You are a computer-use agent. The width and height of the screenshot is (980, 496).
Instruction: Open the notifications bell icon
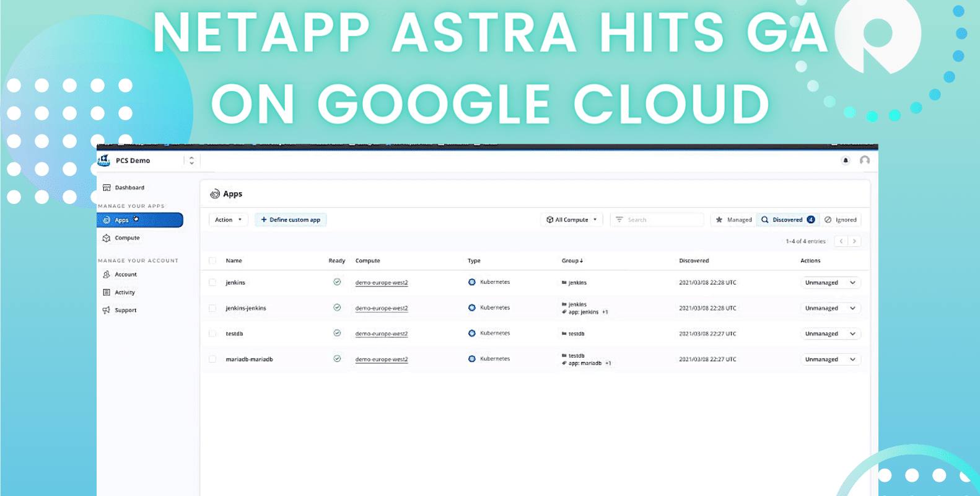click(846, 161)
